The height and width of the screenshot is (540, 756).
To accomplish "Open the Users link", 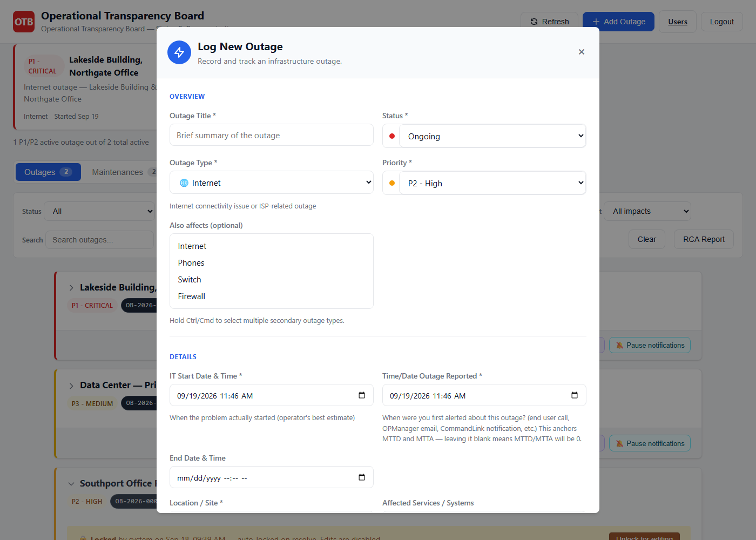I will click(678, 22).
